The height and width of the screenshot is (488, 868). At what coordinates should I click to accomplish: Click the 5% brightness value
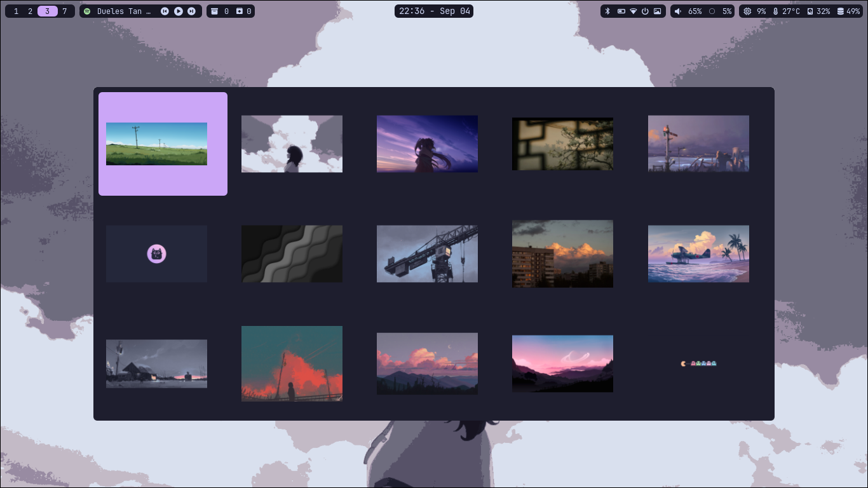727,11
